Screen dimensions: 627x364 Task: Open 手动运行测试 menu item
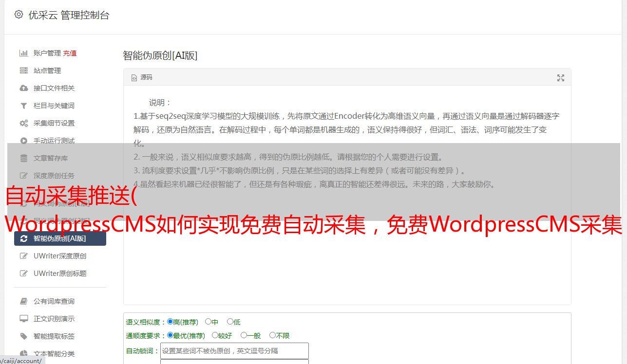(54, 141)
